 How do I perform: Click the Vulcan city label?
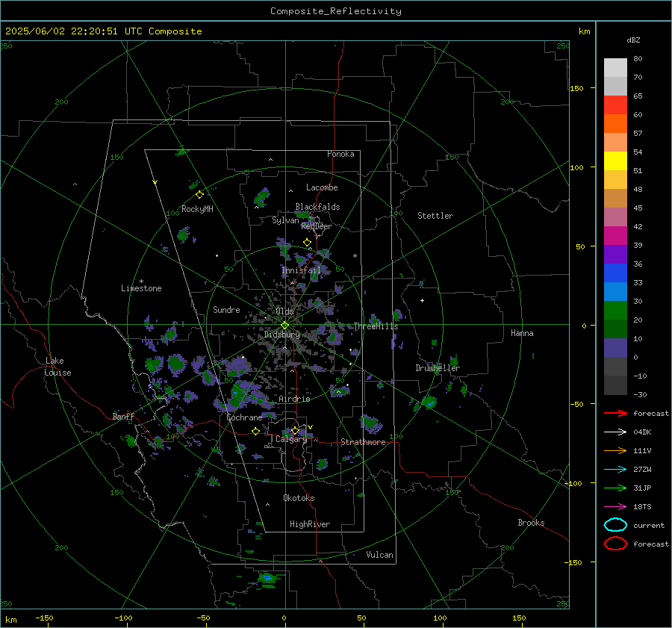click(x=380, y=555)
